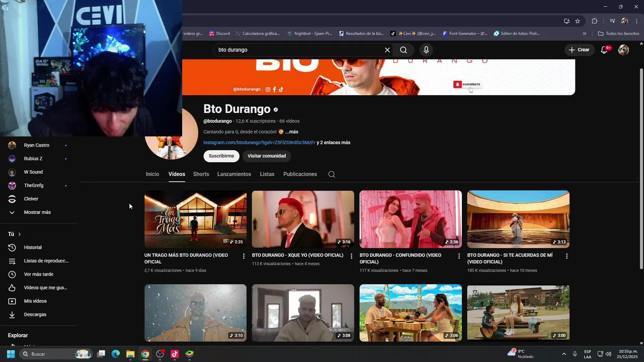644x362 pixels.
Task: Open the Publicaciones tab
Action: 300,174
